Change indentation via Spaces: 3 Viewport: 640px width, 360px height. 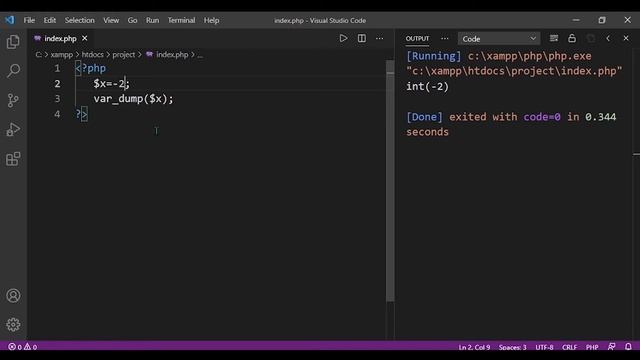[513, 347]
